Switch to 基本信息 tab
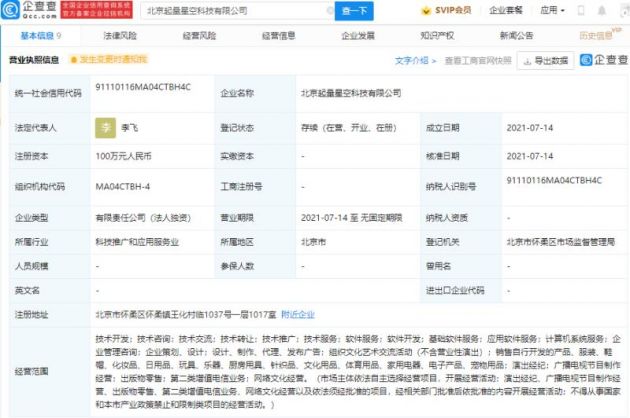Screen dimensions: 630x418 click(41, 36)
